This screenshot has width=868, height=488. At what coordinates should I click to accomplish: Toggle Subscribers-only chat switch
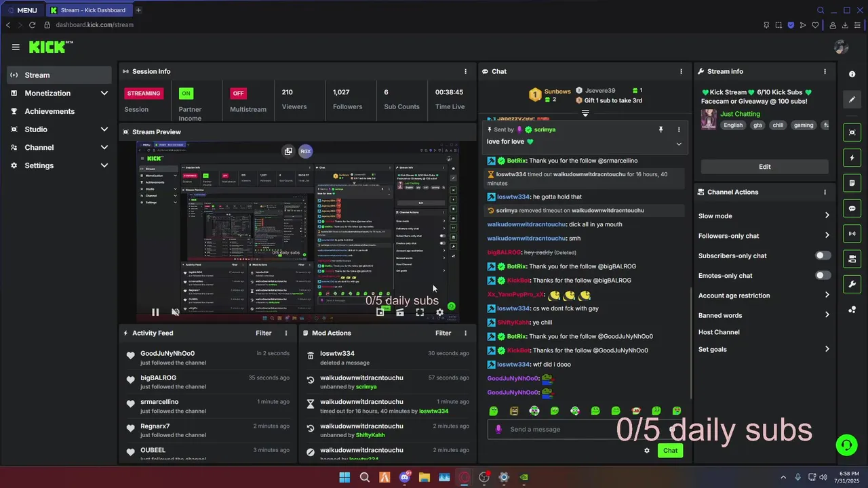(x=823, y=256)
